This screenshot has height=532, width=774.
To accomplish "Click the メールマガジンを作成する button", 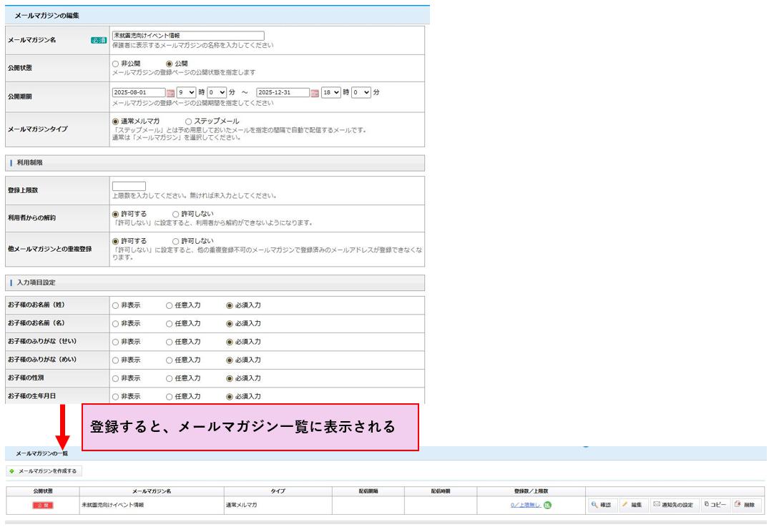I will (44, 471).
